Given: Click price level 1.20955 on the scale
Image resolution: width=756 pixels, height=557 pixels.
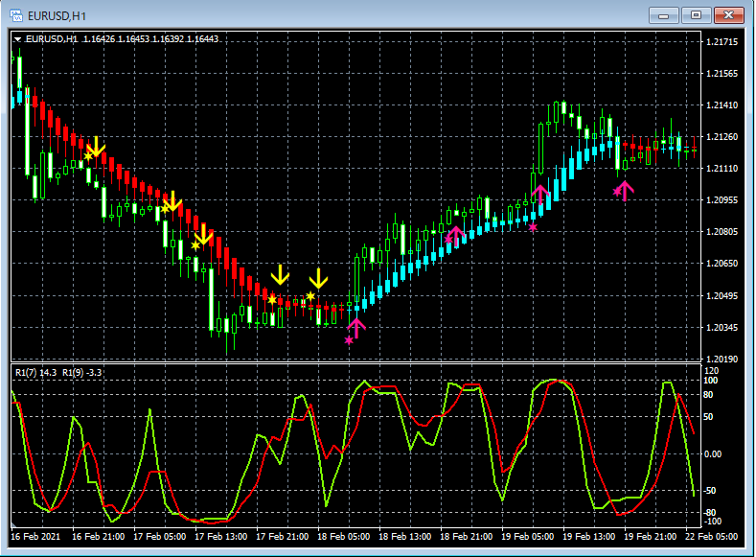Looking at the screenshot, I should [722, 200].
